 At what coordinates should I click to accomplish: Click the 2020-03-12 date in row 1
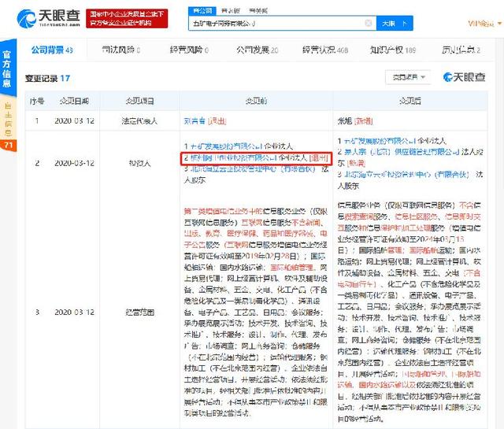tap(74, 120)
